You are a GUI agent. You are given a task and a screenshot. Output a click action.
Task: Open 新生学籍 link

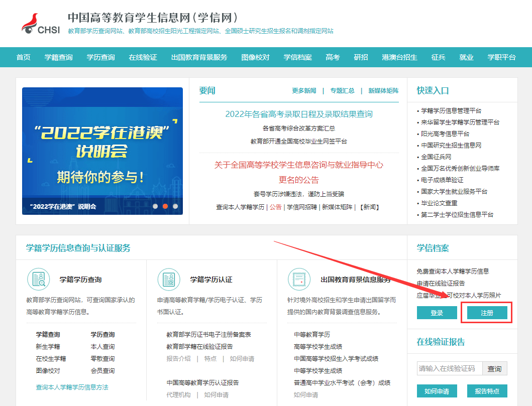[x=48, y=347]
